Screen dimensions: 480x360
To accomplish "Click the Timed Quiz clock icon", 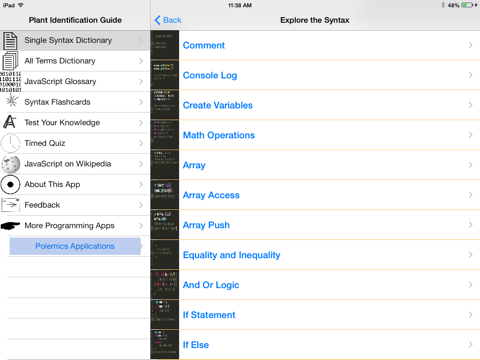I will (10, 143).
